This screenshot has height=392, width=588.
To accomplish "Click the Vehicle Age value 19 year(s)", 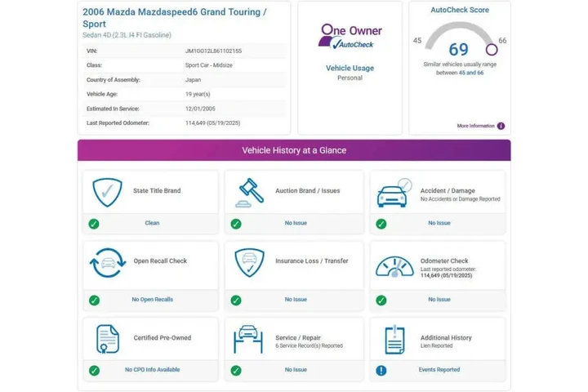I will pos(198,94).
